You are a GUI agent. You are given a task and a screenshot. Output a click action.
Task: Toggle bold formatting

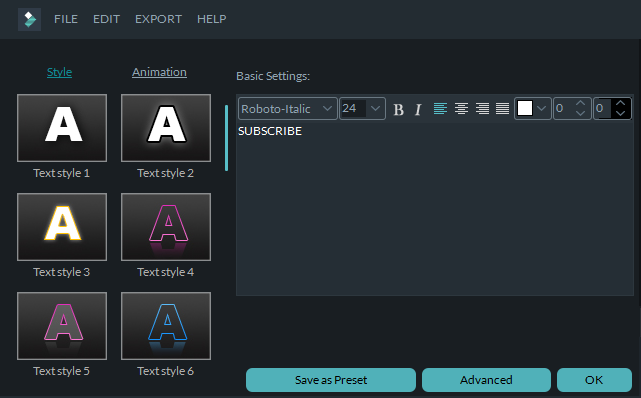point(399,109)
